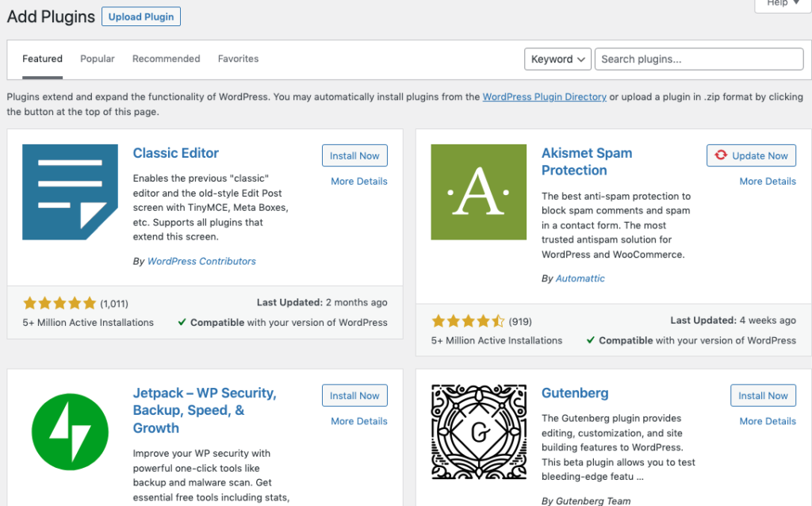The height and width of the screenshot is (506, 812).
Task: Click the Akismet star rating
Action: (x=468, y=321)
